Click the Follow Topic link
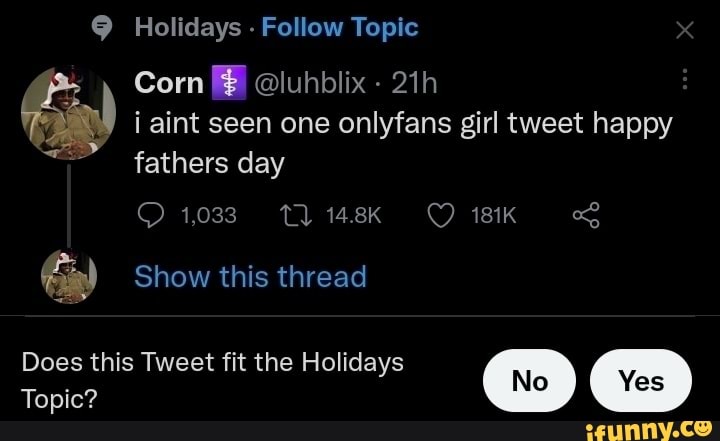This screenshot has width=720, height=441. pos(340,28)
